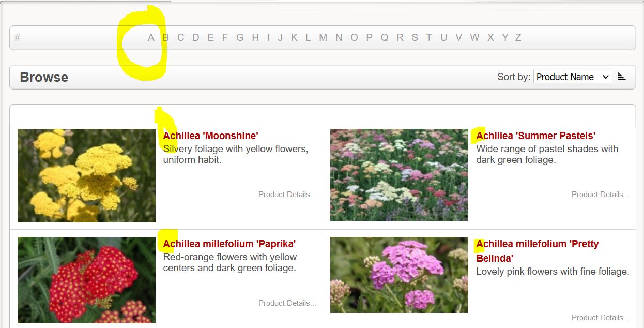View Product Details for Moonshine

[287, 195]
